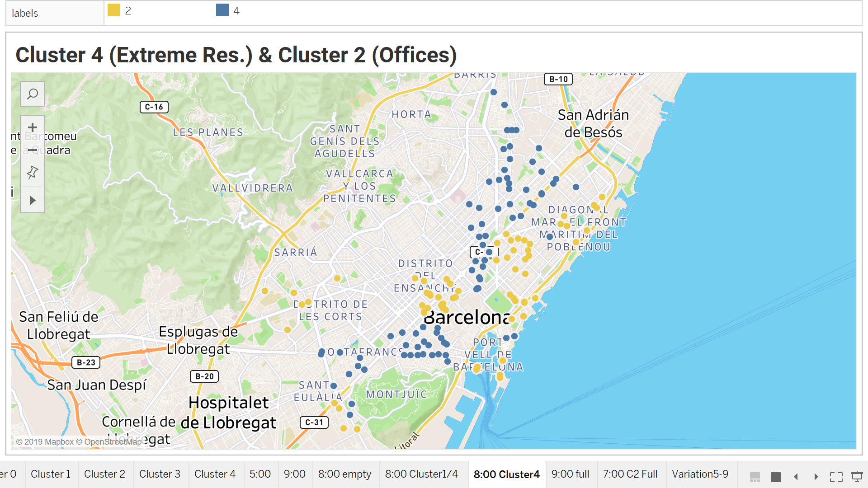The width and height of the screenshot is (868, 488).
Task: Click the map search magnifier icon
Action: pyautogui.click(x=33, y=94)
